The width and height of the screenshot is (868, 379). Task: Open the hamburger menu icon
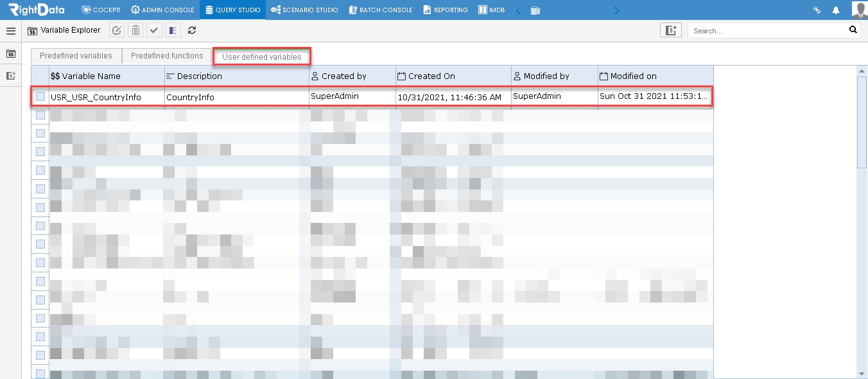pyautogui.click(x=11, y=30)
